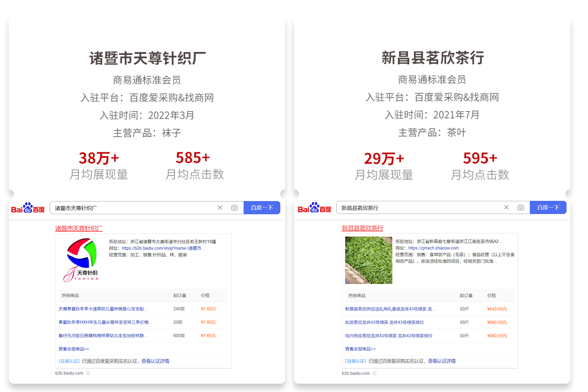Click the Baidu logo above 新昌县茗欣茶行 results
Viewport: 588px width, 392px height.
tap(315, 208)
